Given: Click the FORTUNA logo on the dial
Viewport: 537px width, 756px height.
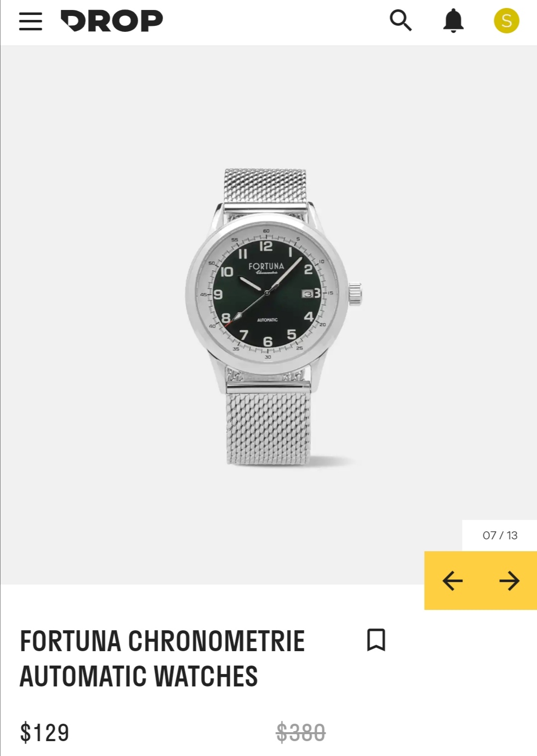Looking at the screenshot, I should 267,266.
